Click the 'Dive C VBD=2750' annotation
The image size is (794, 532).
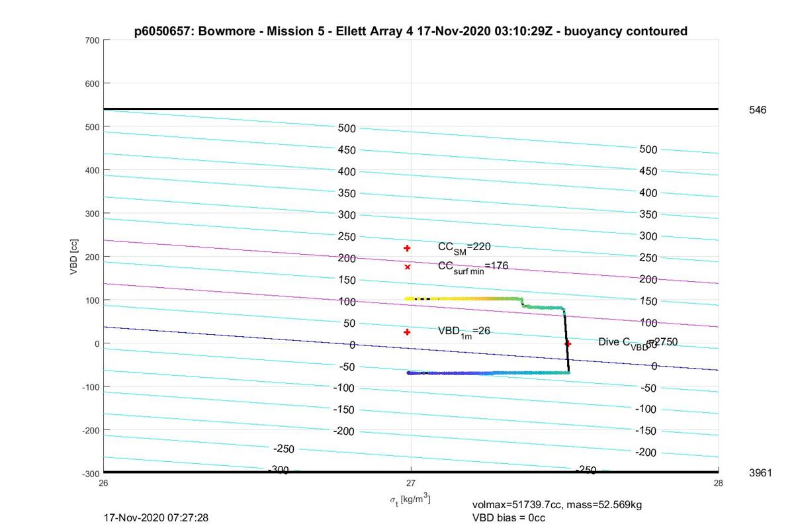point(638,343)
